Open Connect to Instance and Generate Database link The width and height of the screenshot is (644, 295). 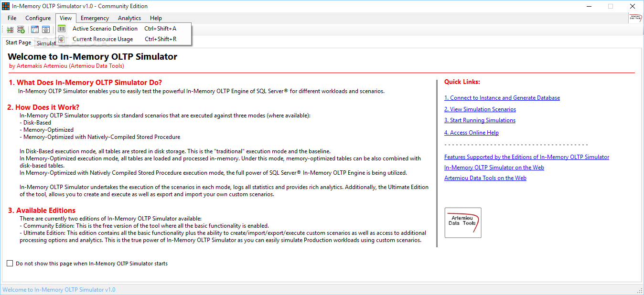pos(502,98)
